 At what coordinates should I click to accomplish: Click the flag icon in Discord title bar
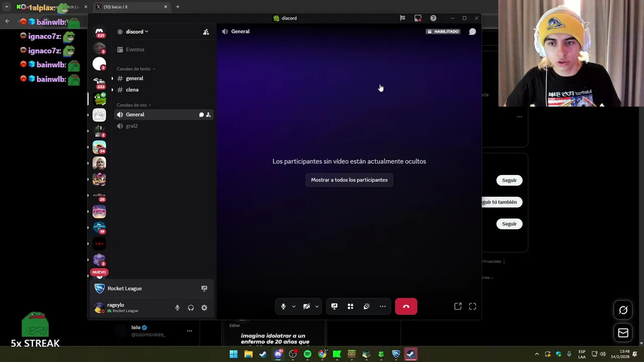pos(403,18)
